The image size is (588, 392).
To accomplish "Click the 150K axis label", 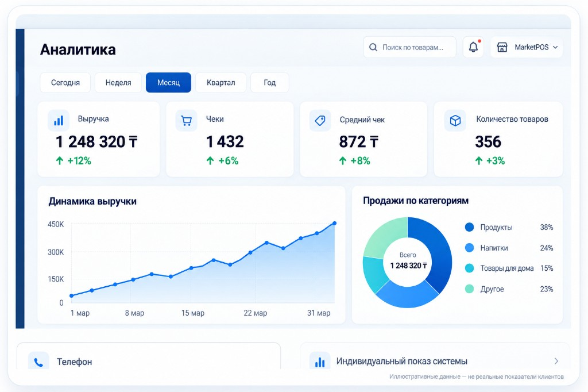I will (x=56, y=279).
